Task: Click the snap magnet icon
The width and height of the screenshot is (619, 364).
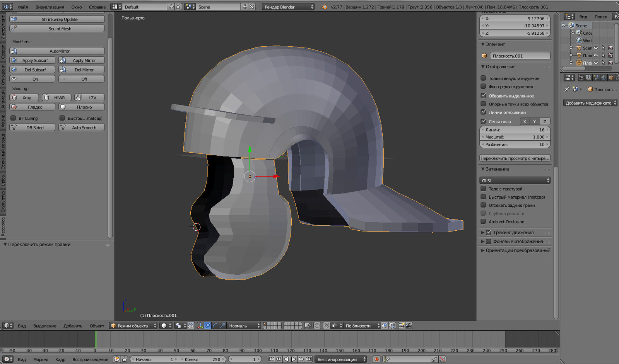Action: (x=326, y=326)
